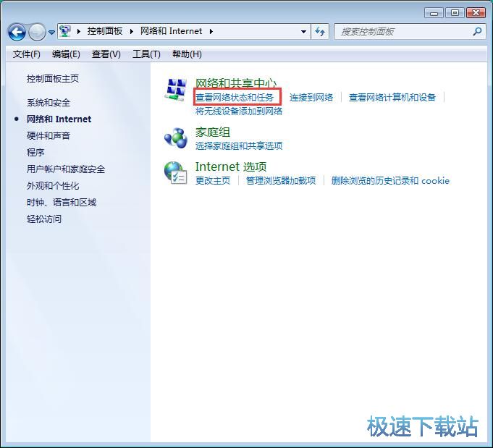Close the Control Panel window
Viewport: 493px width, 448px height.
476,13
